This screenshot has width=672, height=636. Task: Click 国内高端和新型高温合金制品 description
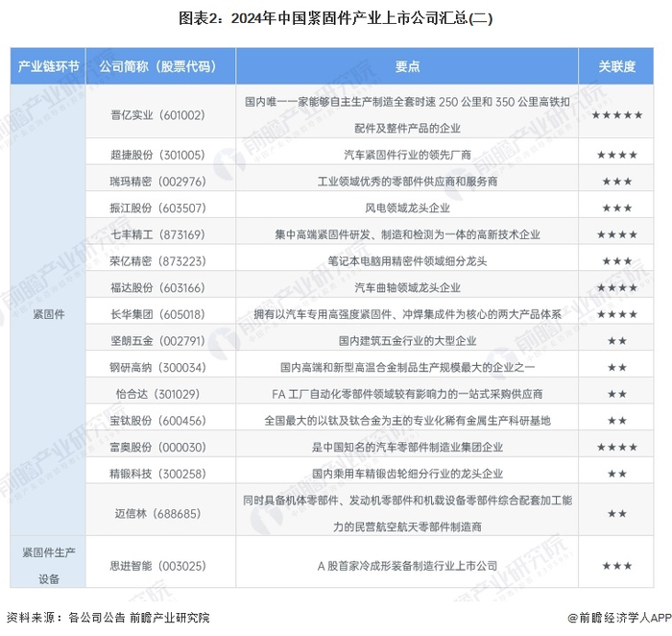(x=407, y=368)
